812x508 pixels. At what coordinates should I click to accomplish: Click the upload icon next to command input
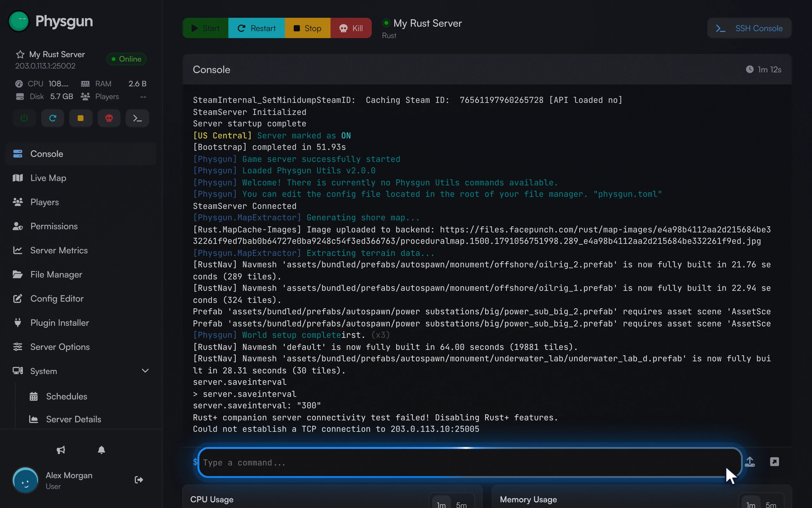coord(750,462)
